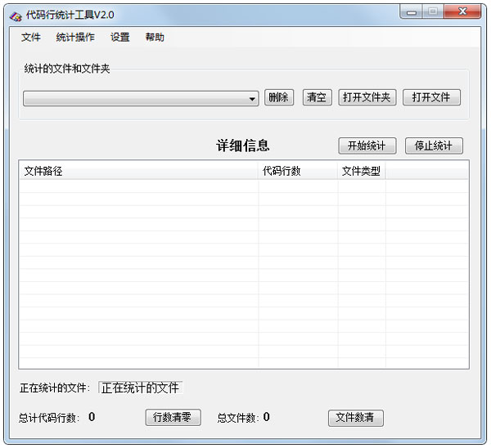
Task: Stop counting with 停止统计 button
Action: (434, 146)
